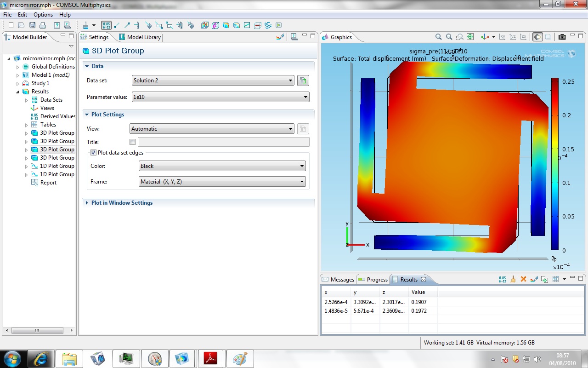
Task: Take an image snapshot with camera icon
Action: [x=562, y=37]
